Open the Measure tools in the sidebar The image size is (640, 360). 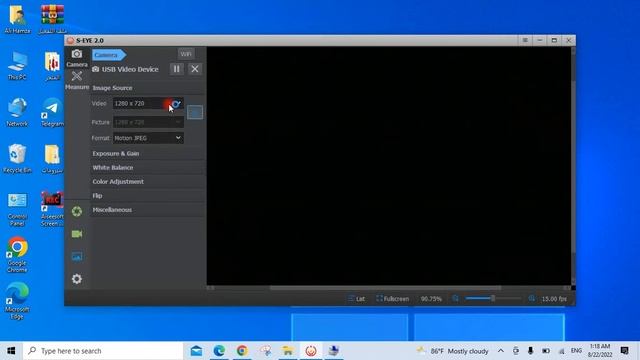click(77, 80)
